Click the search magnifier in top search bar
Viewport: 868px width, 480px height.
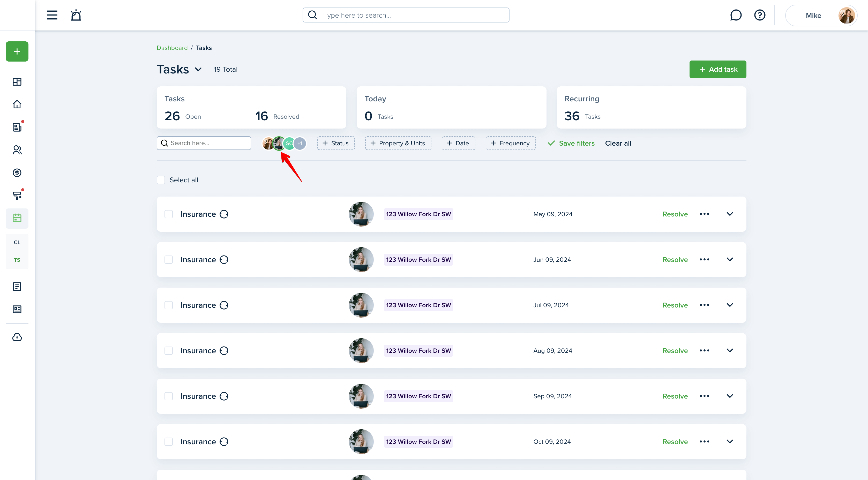pos(312,15)
